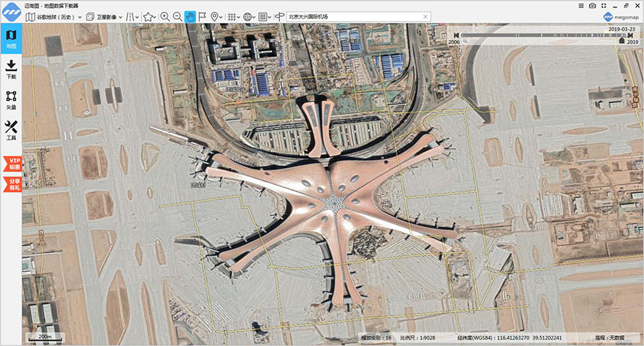The height and width of the screenshot is (346, 644).
Task: Click the zoom in magnifier icon
Action: pyautogui.click(x=165, y=17)
